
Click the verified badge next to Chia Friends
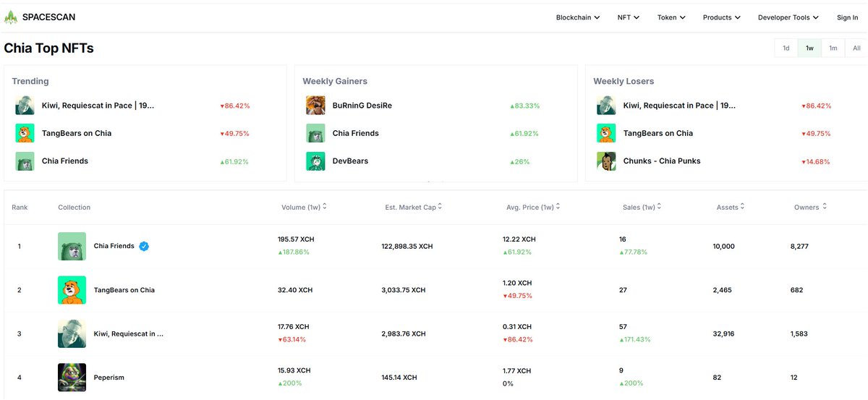point(144,246)
